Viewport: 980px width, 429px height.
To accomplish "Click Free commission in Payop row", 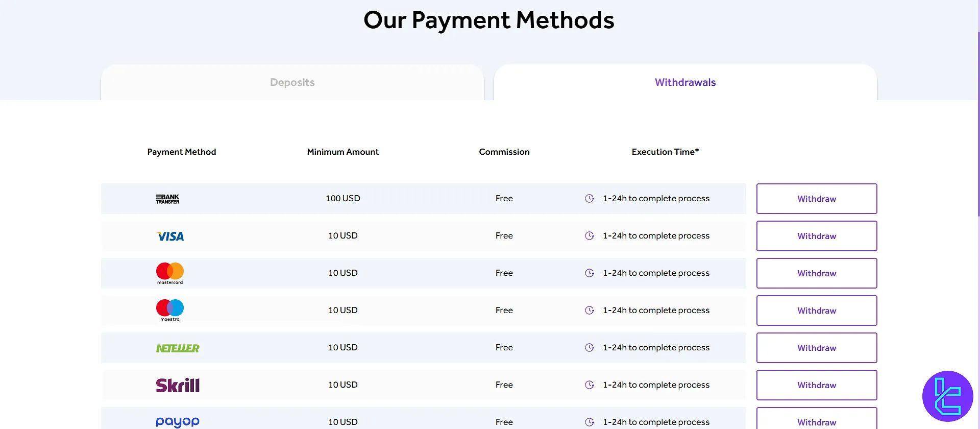I will pyautogui.click(x=504, y=422).
